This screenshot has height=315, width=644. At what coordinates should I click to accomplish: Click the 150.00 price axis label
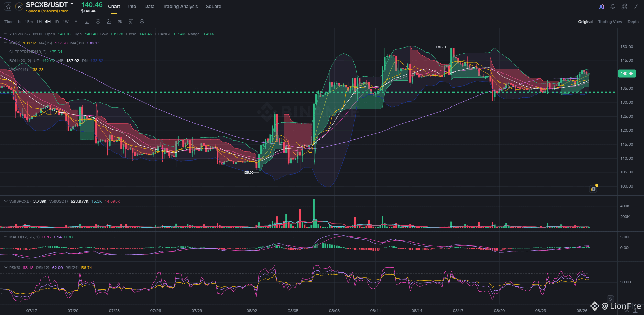626,47
